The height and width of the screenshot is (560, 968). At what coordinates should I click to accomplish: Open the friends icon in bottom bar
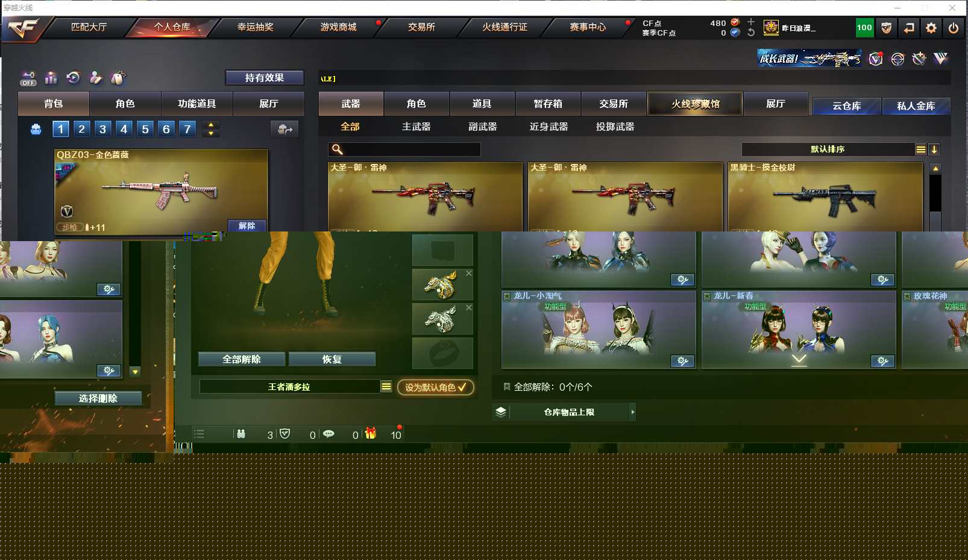click(241, 434)
